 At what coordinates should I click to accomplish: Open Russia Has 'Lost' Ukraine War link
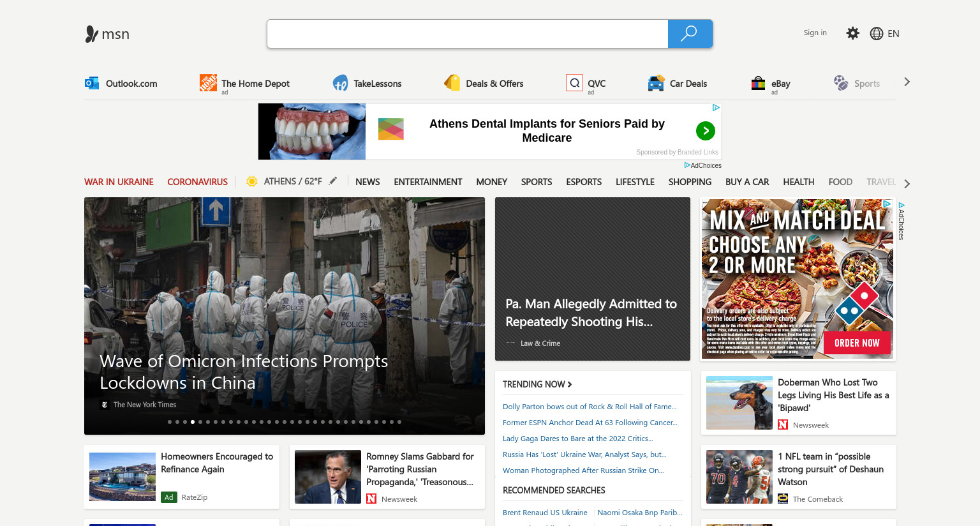coord(584,455)
